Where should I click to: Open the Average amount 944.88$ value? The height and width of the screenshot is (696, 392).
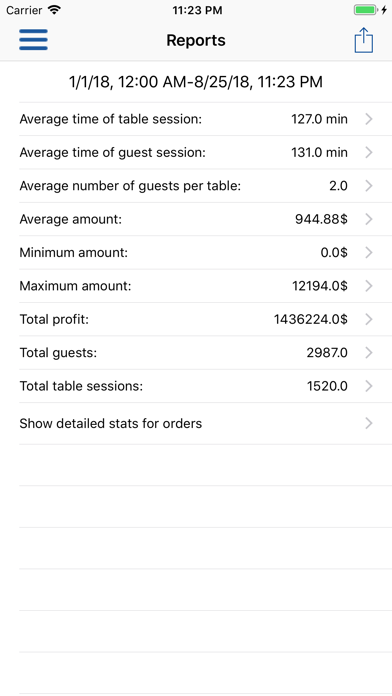point(321,219)
